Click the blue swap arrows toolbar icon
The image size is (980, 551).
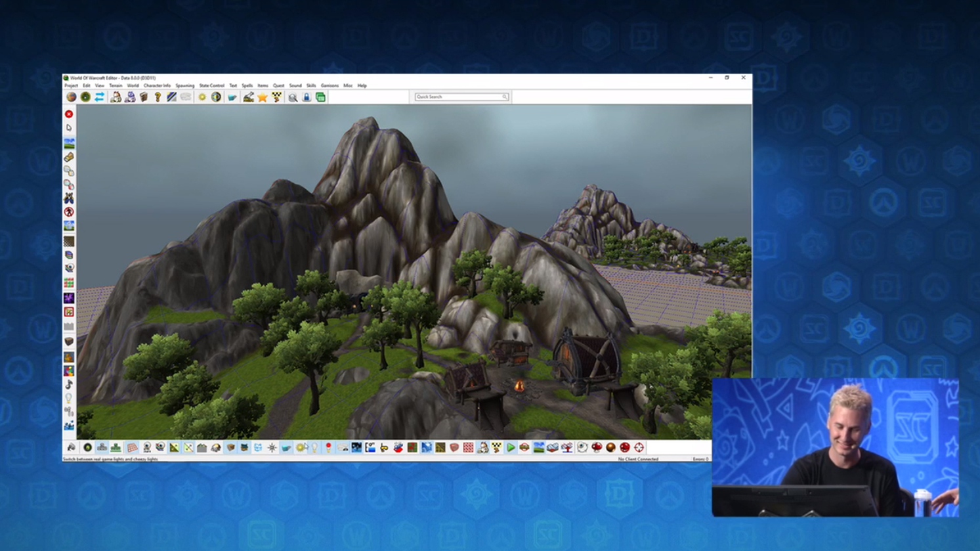[x=99, y=97]
